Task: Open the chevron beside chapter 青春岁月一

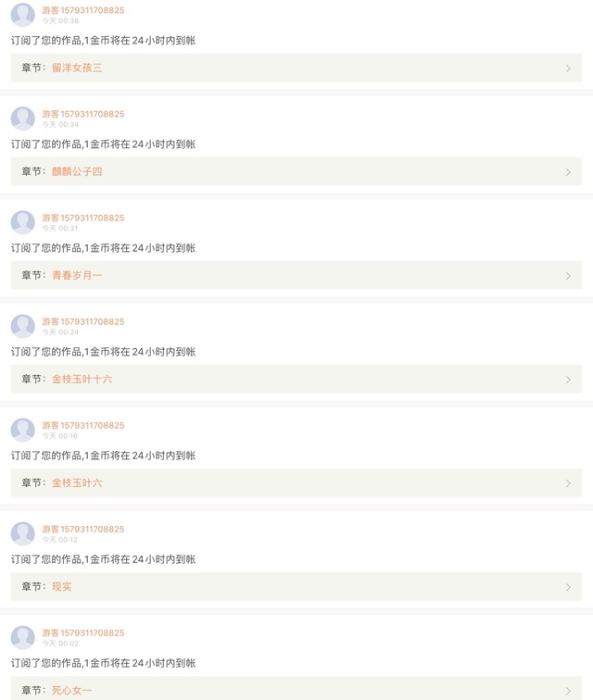Action: (568, 276)
